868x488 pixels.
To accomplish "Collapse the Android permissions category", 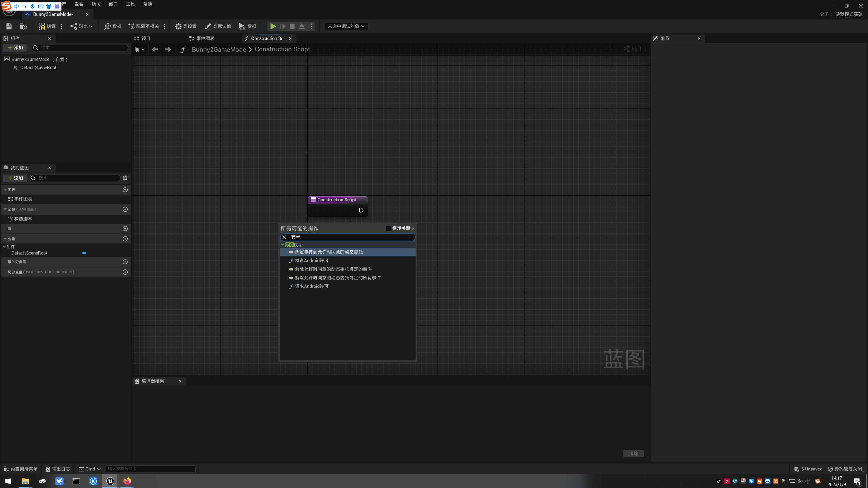I will (283, 245).
